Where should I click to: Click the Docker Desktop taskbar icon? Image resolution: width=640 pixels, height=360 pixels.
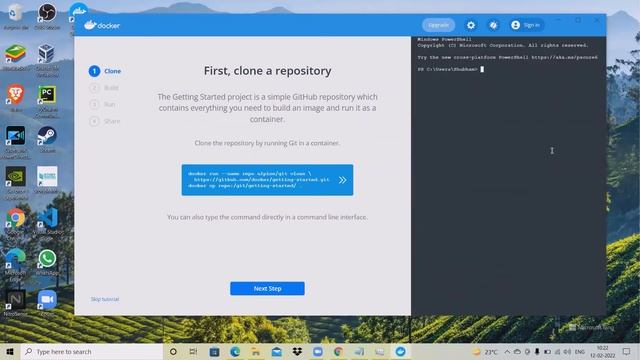pyautogui.click(x=400, y=351)
